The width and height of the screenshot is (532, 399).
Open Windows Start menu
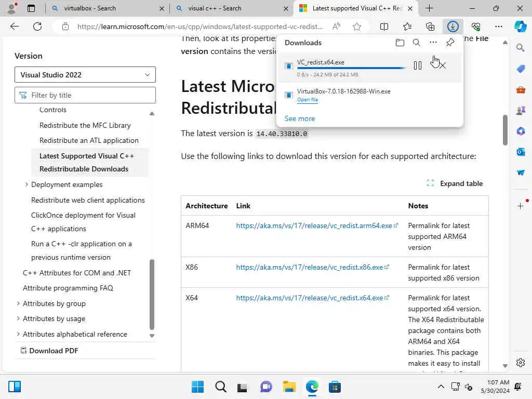197,387
